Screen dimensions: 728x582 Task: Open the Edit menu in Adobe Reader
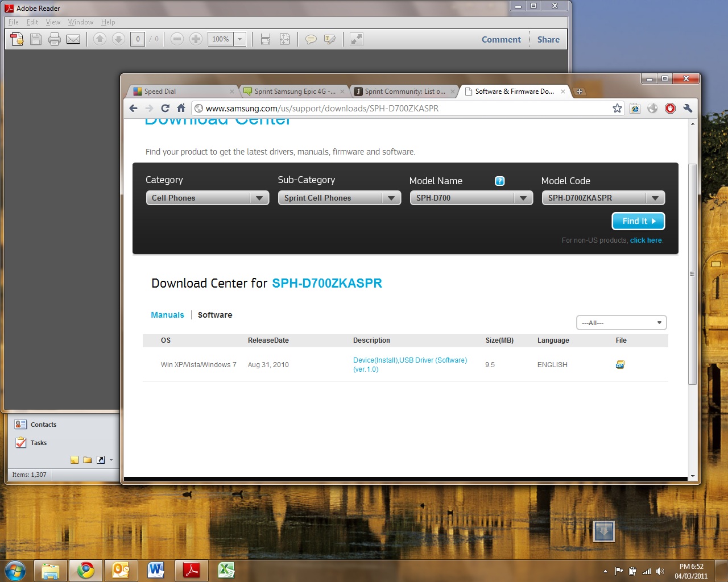tap(32, 22)
